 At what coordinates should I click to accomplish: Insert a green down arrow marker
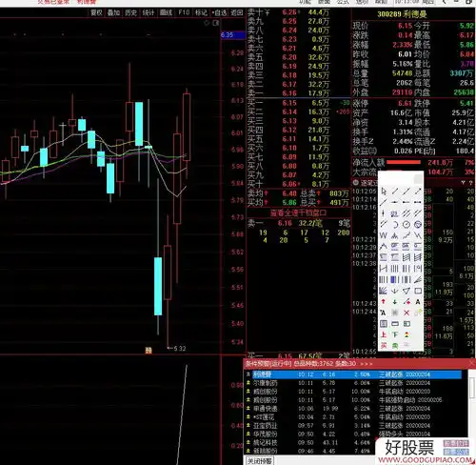coord(395,301)
